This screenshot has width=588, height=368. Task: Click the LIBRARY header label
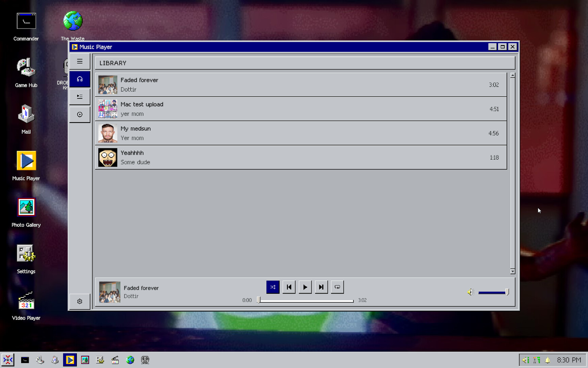coord(113,63)
